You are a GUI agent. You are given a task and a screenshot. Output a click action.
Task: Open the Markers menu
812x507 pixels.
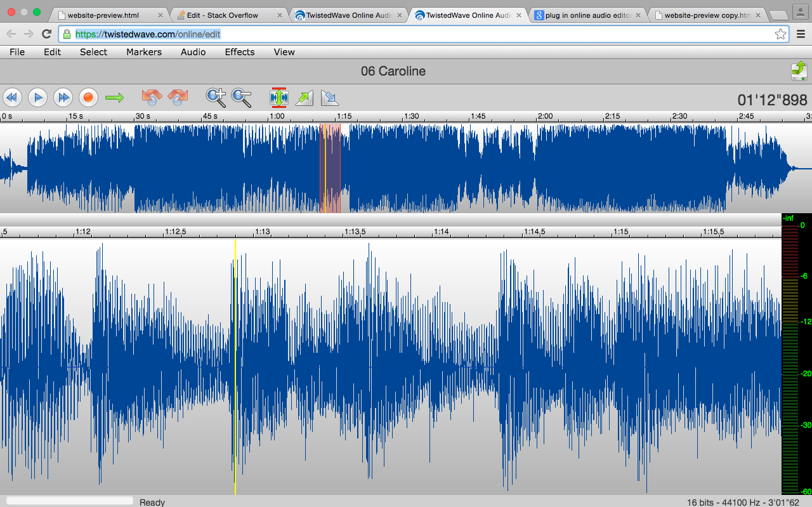click(x=143, y=52)
